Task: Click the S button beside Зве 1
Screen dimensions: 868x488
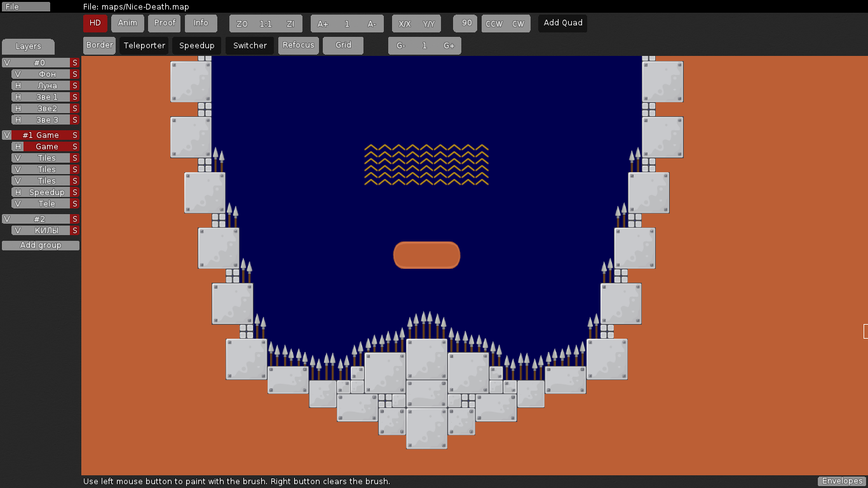Action: (75, 97)
